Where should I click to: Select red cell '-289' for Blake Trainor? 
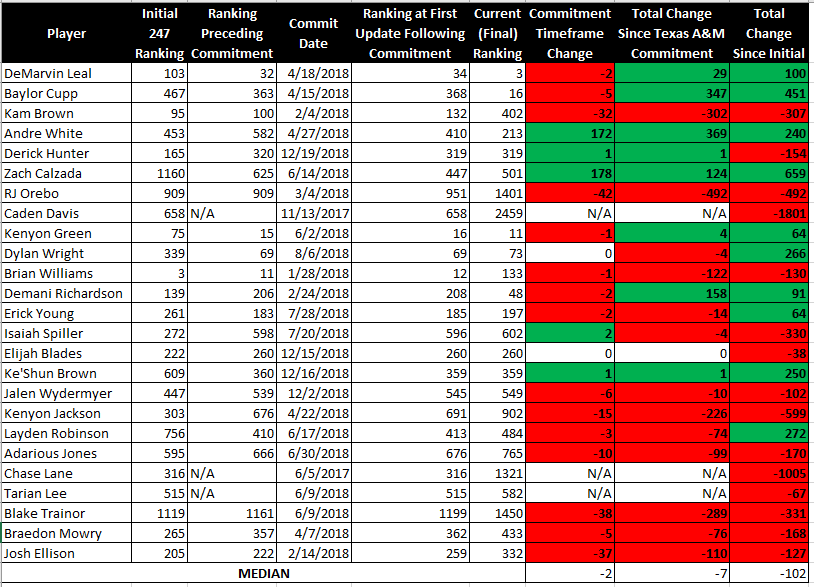point(672,513)
